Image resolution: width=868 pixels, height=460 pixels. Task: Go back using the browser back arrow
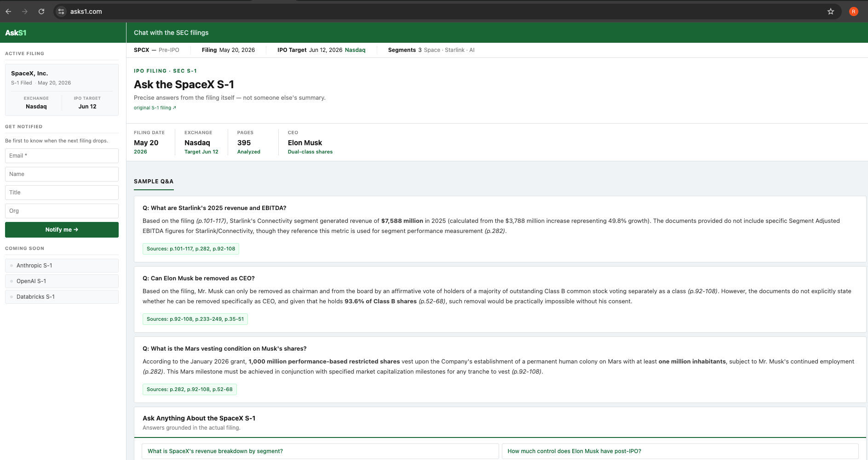tap(8, 11)
